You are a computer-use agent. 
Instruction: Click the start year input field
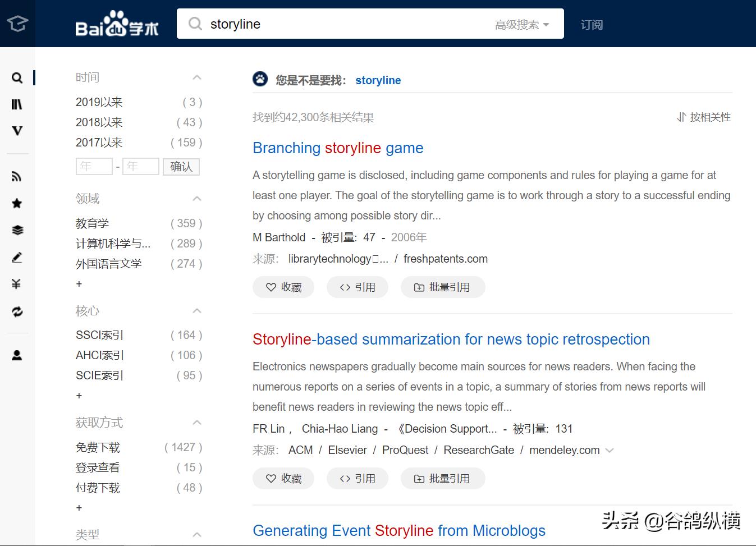[x=94, y=167]
